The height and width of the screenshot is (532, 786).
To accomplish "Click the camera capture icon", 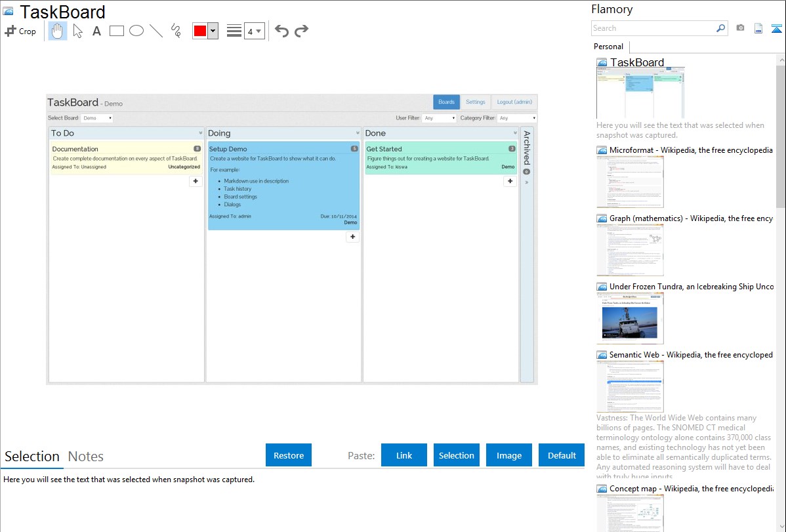I will click(x=740, y=28).
